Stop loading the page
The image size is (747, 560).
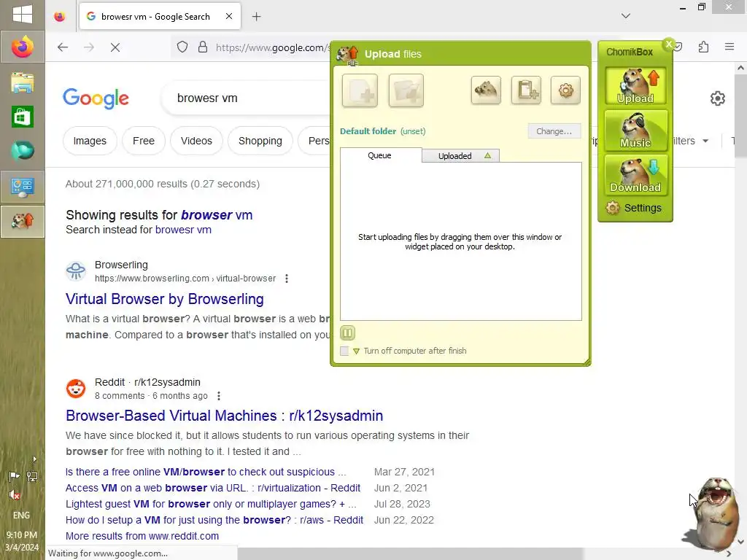tap(115, 47)
